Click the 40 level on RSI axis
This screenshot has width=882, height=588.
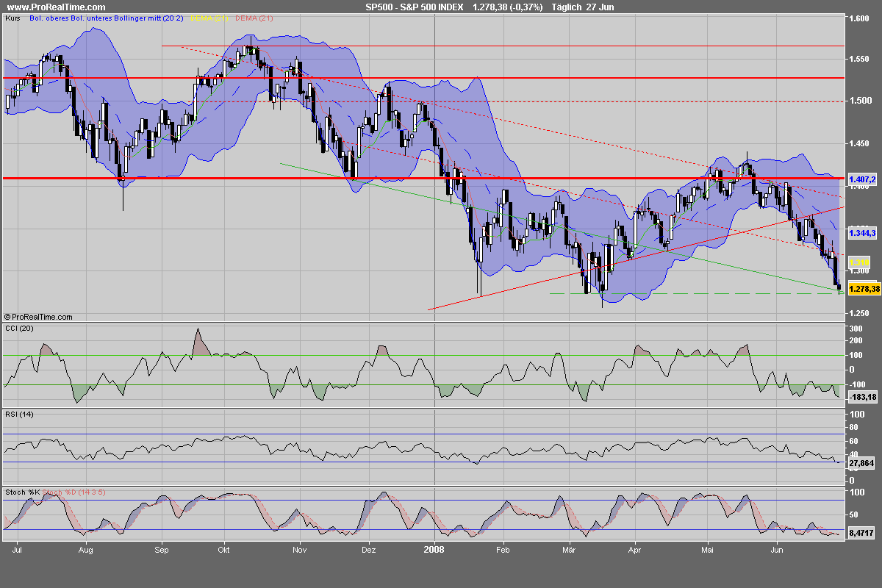click(853, 453)
